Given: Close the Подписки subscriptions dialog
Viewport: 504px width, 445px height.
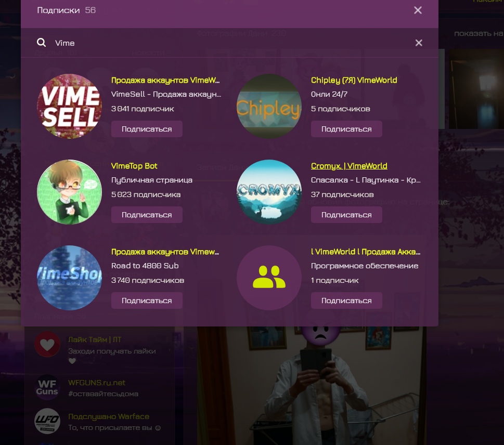Looking at the screenshot, I should [x=418, y=10].
